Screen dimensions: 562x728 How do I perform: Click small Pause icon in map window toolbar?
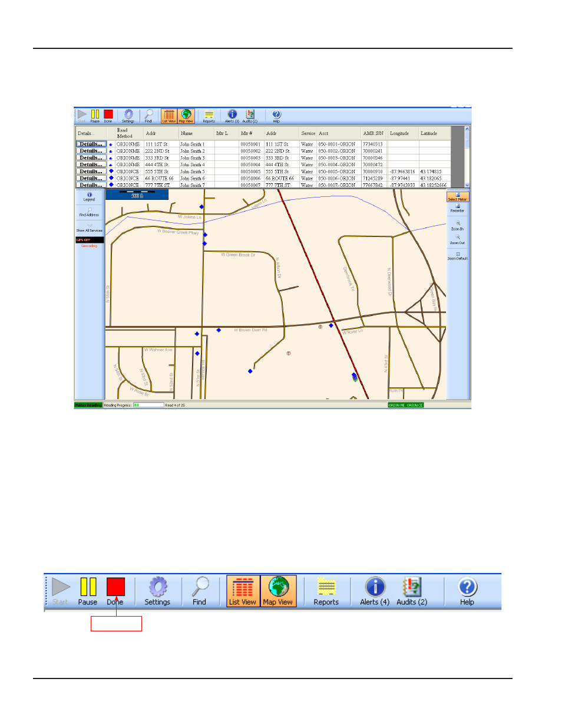[95, 116]
